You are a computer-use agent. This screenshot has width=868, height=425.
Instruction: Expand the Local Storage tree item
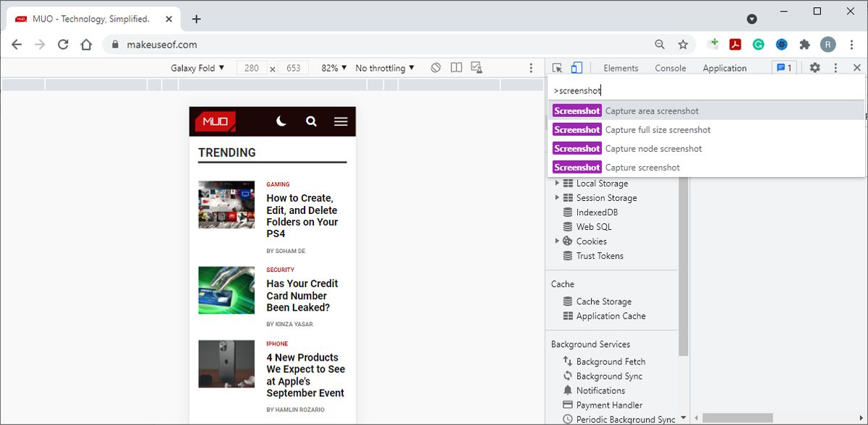click(557, 183)
